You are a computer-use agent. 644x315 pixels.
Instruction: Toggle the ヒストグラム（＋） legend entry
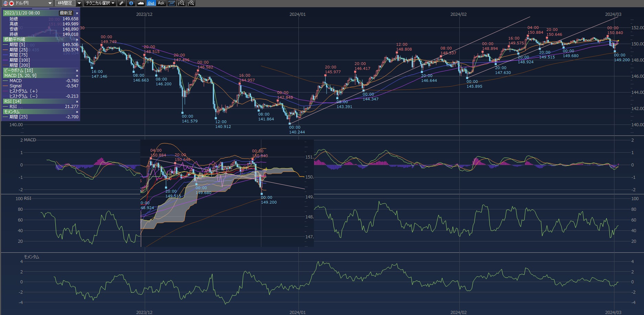(23, 91)
